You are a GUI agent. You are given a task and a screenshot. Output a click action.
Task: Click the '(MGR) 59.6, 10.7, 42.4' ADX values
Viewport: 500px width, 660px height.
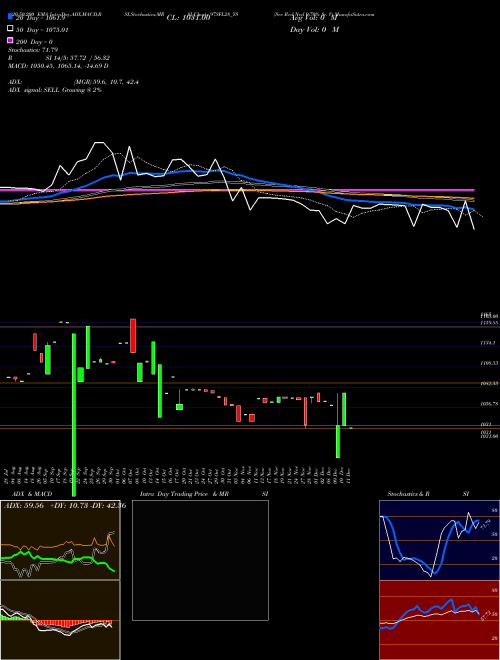coord(106,82)
